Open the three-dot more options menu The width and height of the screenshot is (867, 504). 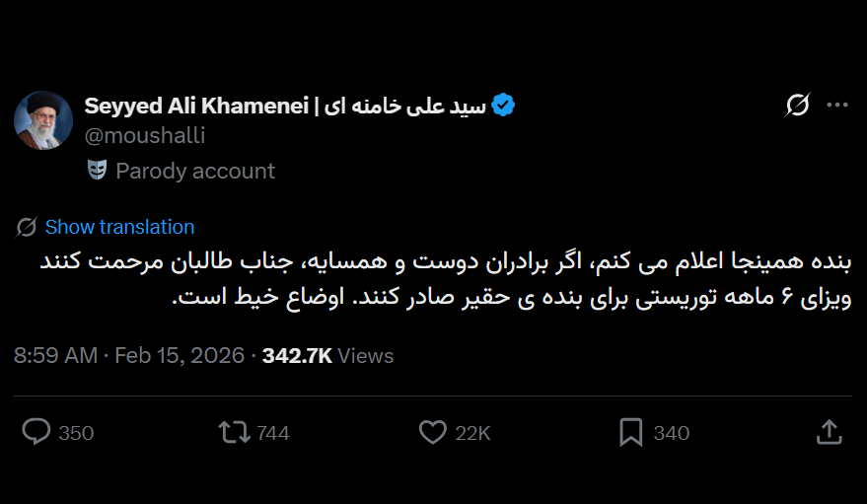click(837, 106)
